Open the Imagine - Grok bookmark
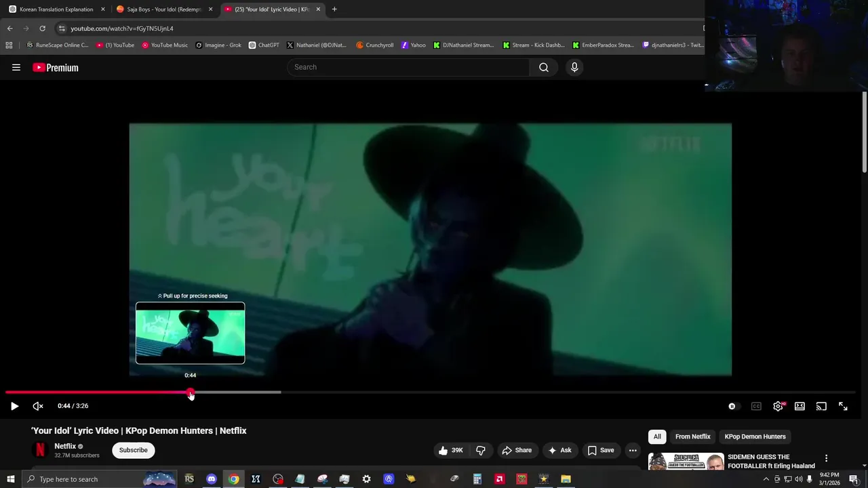Screen dimensions: 868x488 (218, 45)
